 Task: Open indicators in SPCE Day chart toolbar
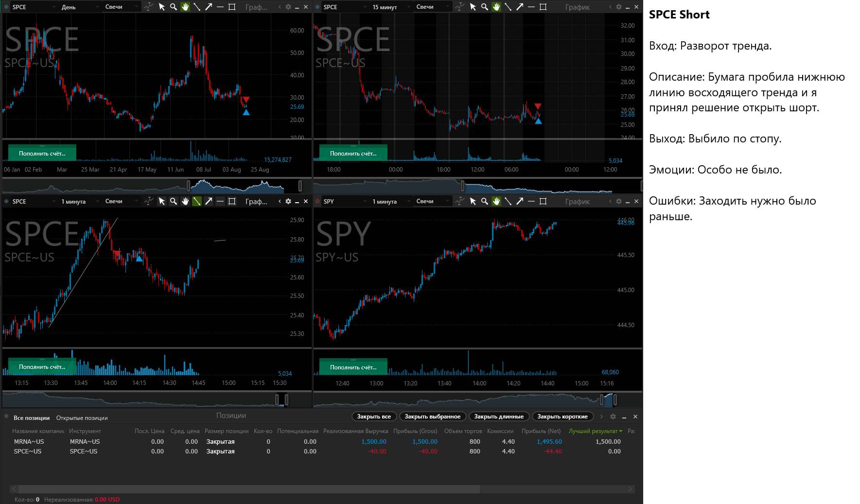tap(148, 7)
